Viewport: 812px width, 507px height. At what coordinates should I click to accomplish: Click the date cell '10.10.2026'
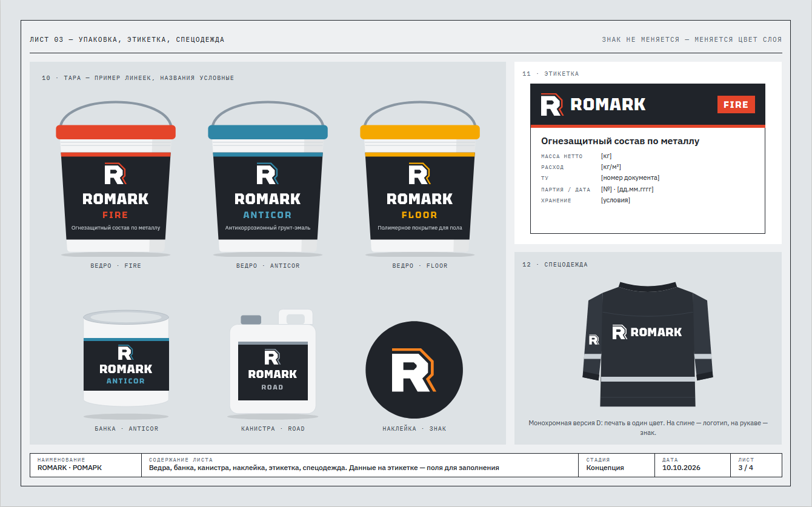pyautogui.click(x=682, y=468)
